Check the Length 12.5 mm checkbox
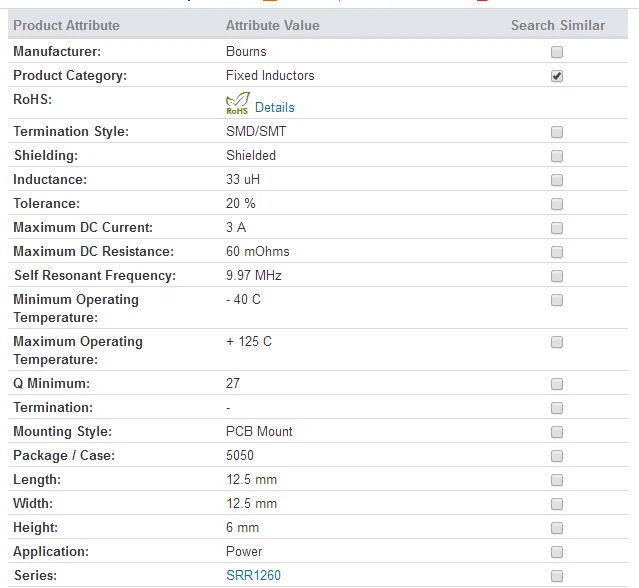This screenshot has height=588, width=639. pos(557,480)
